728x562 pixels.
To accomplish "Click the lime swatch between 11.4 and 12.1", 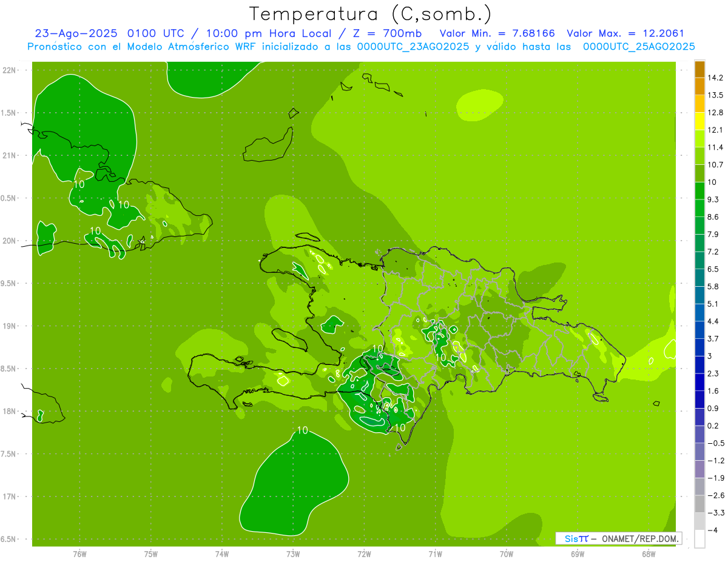I will [699, 138].
